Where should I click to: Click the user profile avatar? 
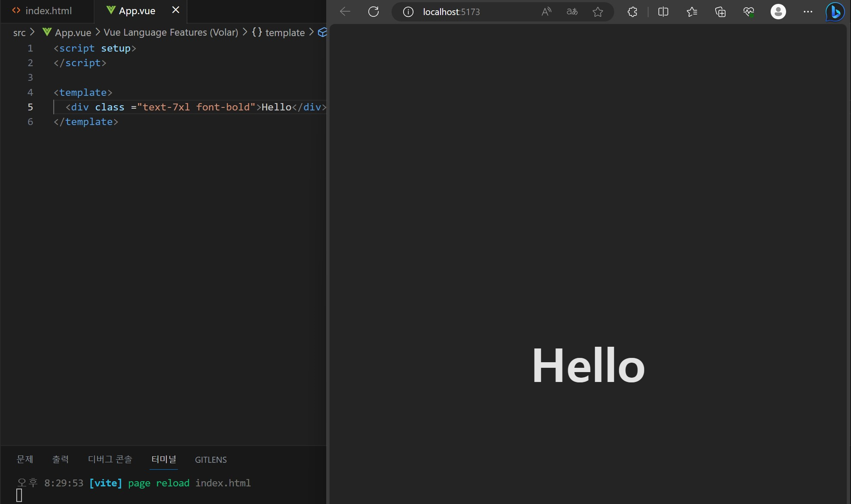778,12
